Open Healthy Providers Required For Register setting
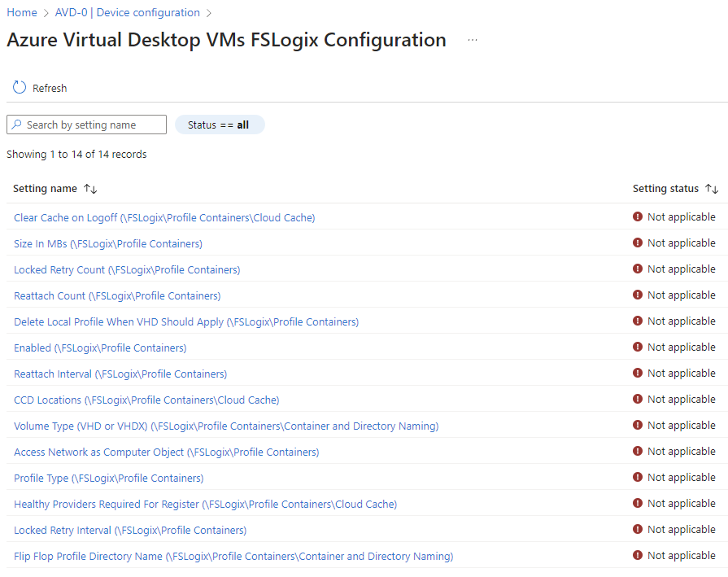The height and width of the screenshot is (577, 728). [205, 504]
